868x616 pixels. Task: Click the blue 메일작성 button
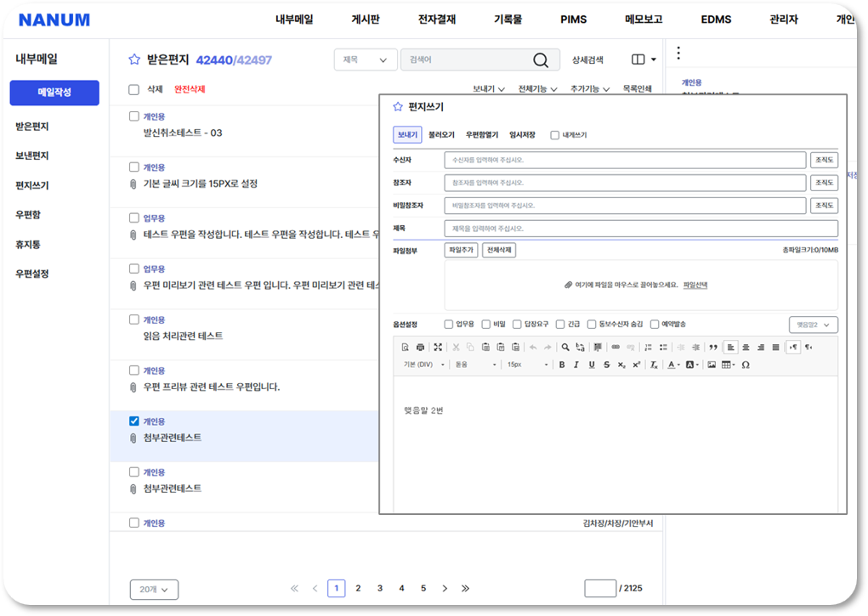[x=54, y=93]
